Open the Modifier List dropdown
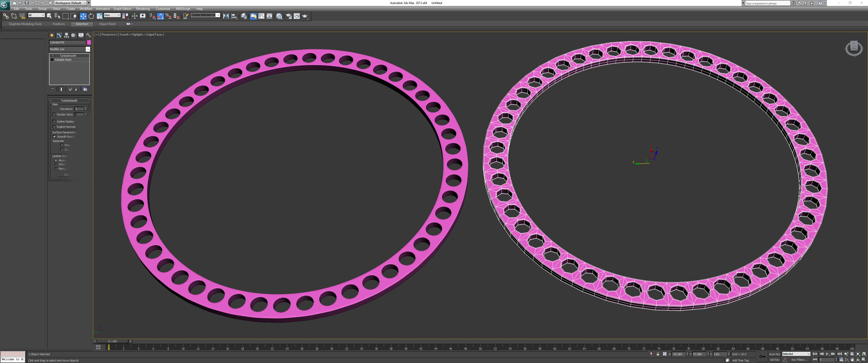Viewport: 868px width, 363px height. click(88, 49)
